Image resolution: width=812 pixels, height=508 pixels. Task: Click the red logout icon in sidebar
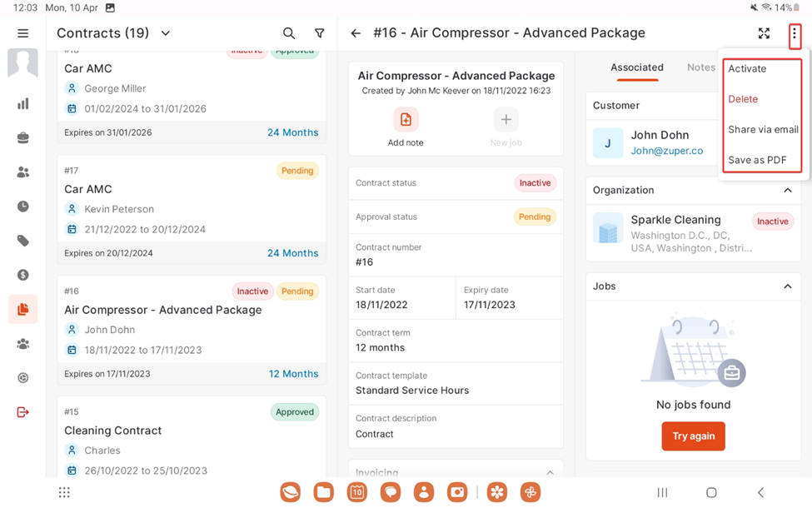tap(23, 412)
